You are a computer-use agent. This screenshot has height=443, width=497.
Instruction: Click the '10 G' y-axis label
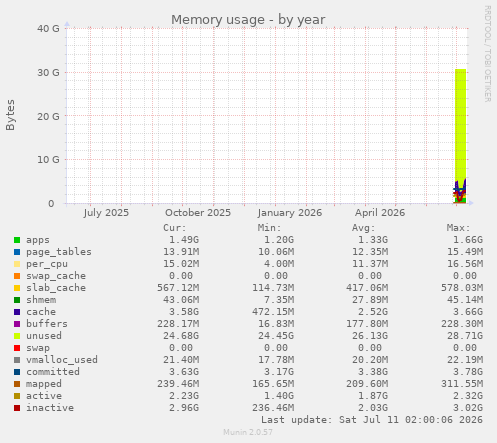click(48, 160)
